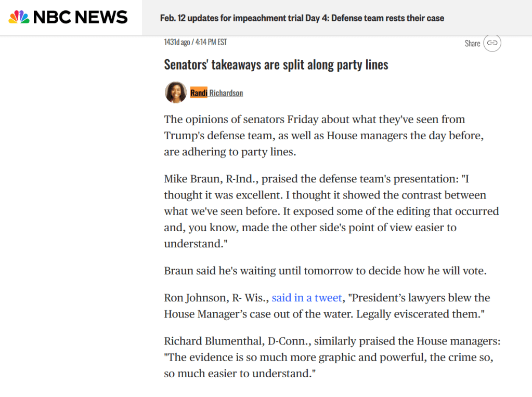Click the "4:14 PM EST" post time
This screenshot has height=397, width=532.
coord(211,42)
